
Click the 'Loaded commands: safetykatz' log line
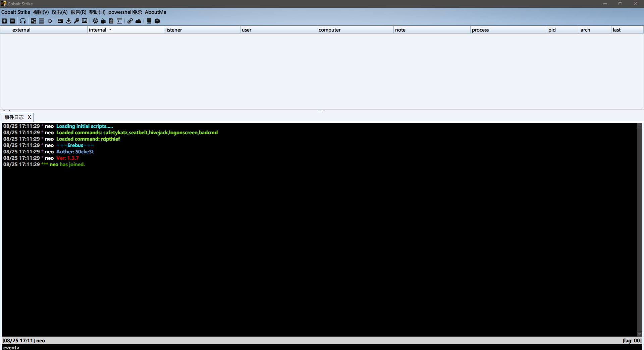(137, 133)
